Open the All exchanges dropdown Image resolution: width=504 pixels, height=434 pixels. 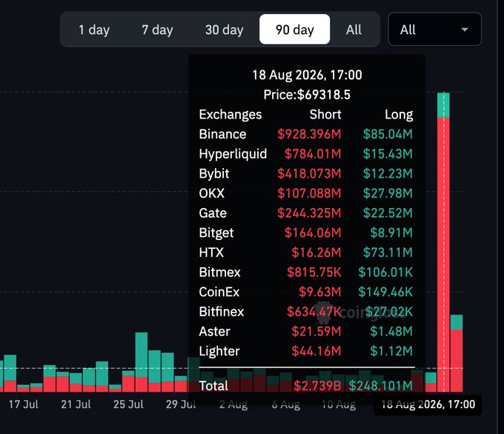434,29
